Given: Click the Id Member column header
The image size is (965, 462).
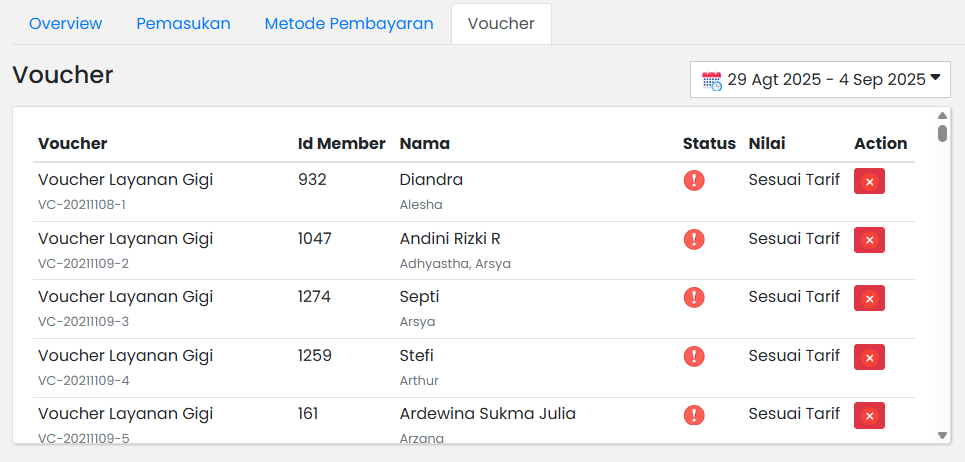Looking at the screenshot, I should click(x=341, y=143).
